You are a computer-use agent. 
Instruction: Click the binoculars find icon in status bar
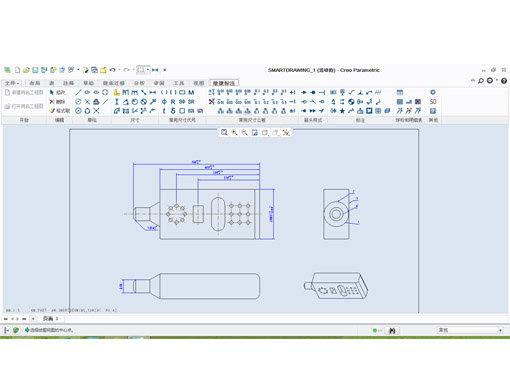click(x=392, y=330)
